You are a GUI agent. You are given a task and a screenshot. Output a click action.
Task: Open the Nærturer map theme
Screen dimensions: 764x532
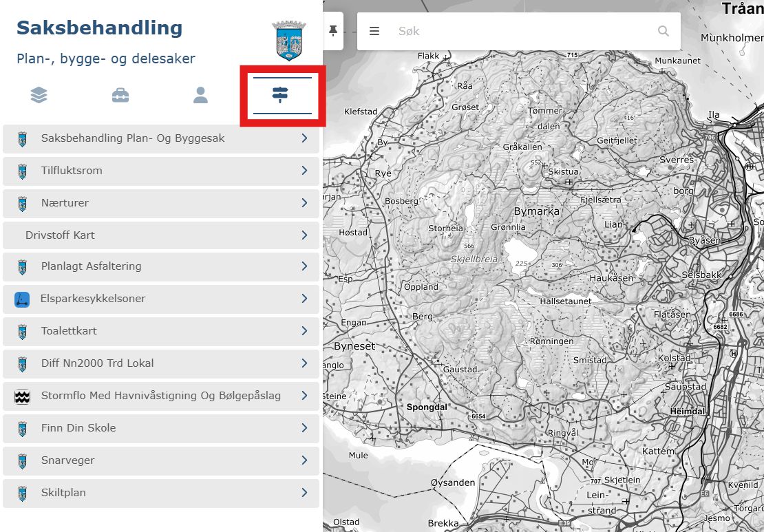click(65, 203)
